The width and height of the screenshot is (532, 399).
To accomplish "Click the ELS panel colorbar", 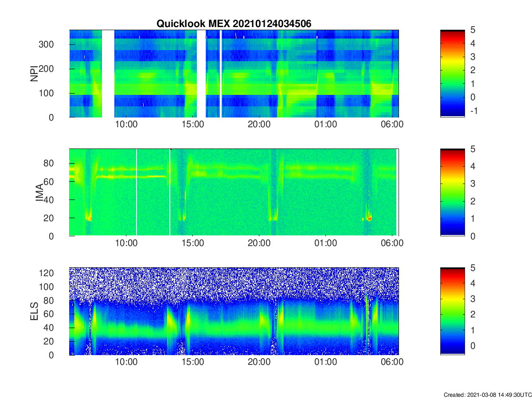I will 452,311.
